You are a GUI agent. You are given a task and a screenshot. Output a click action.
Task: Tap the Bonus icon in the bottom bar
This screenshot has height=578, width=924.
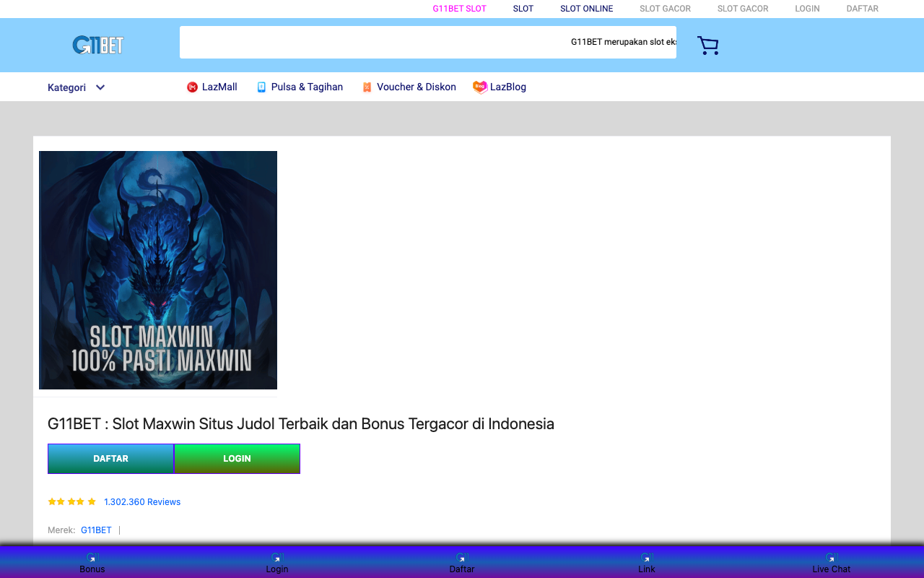point(92,558)
